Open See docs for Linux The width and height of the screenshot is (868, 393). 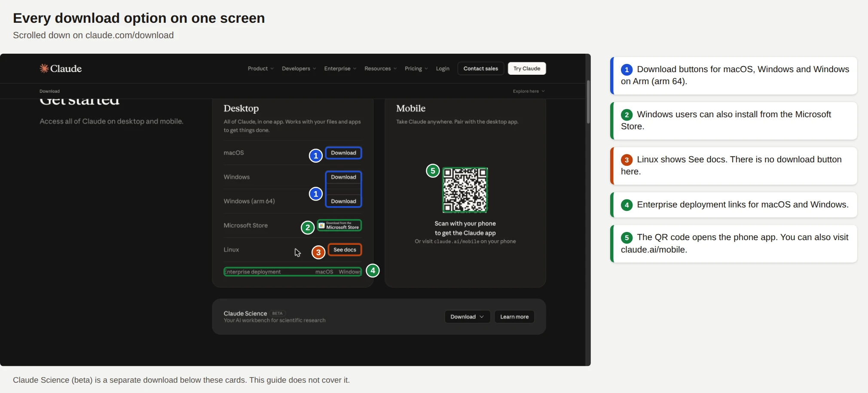coord(345,250)
